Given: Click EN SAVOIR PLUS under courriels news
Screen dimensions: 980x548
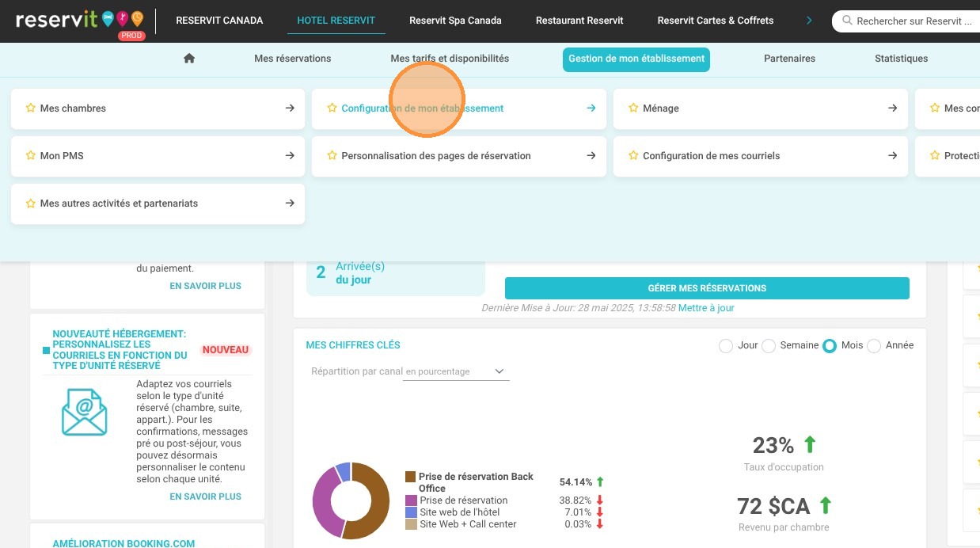Looking at the screenshot, I should [206, 497].
